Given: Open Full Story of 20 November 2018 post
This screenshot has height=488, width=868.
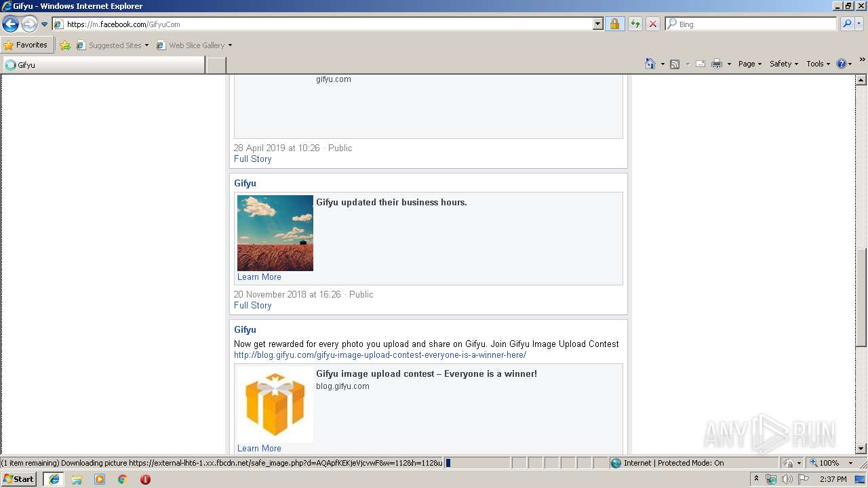Looking at the screenshot, I should click(x=252, y=306).
